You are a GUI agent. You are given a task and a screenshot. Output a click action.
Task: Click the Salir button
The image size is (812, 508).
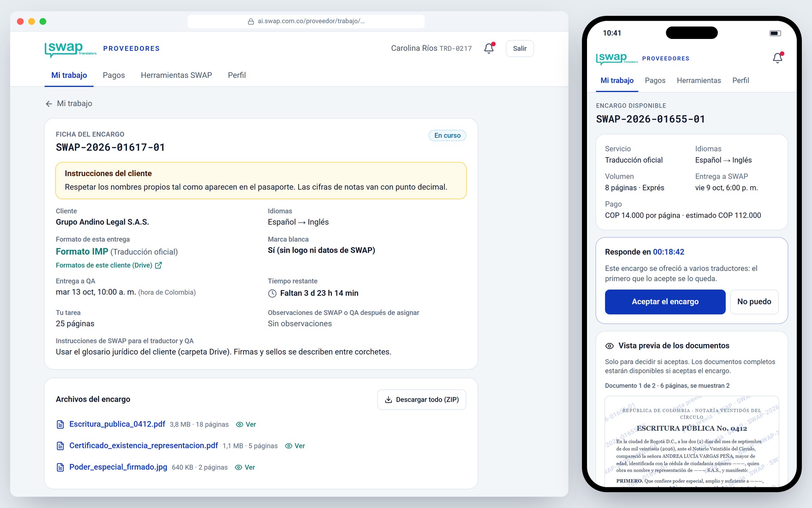(x=520, y=48)
